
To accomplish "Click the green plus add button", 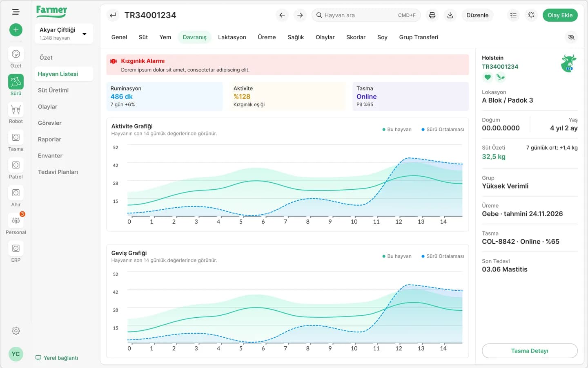I will [x=16, y=30].
